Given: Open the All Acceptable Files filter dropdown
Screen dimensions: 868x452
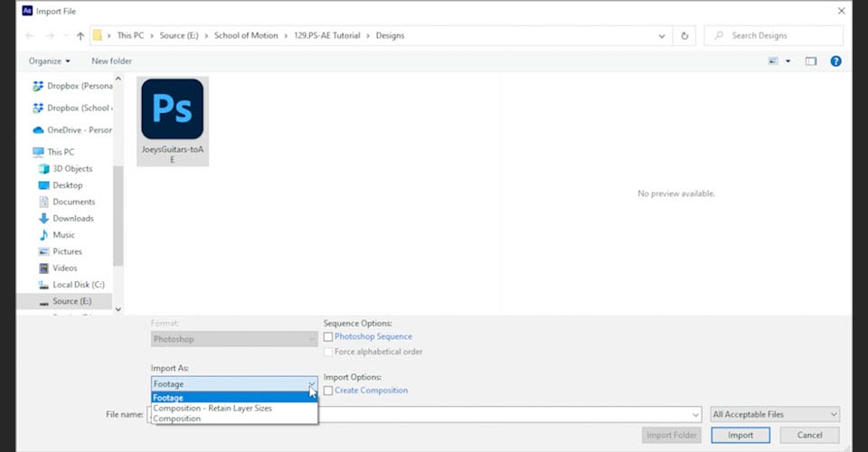Looking at the screenshot, I should (x=775, y=414).
